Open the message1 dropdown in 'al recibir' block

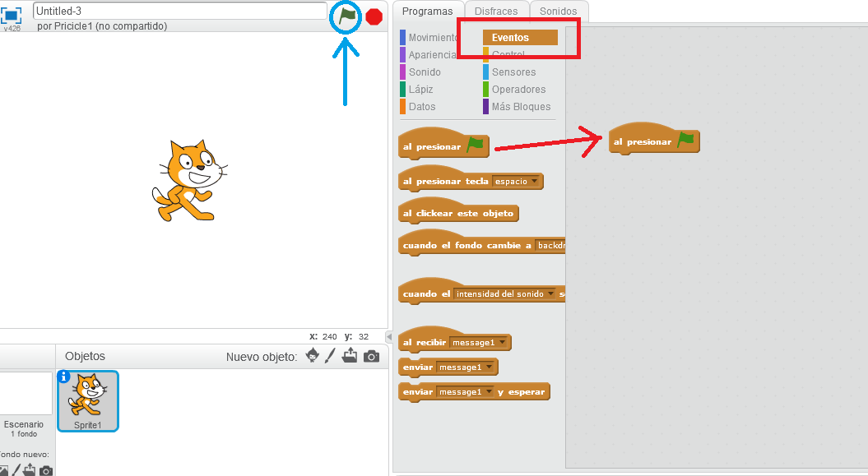479,343
